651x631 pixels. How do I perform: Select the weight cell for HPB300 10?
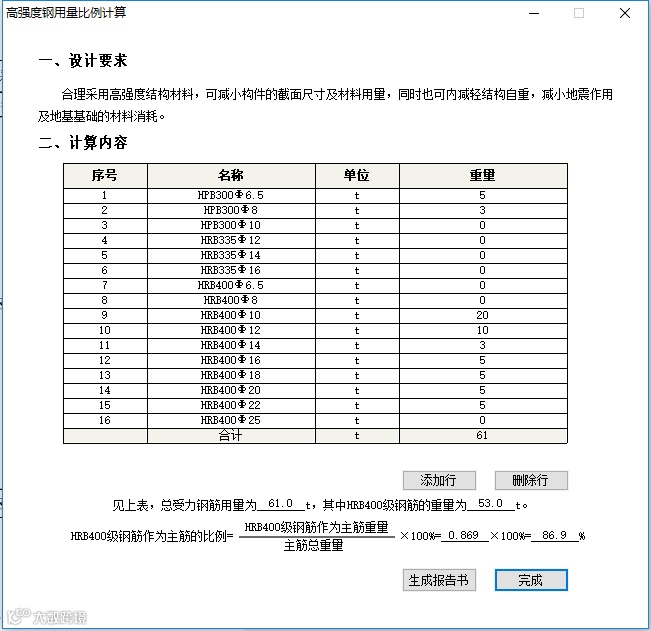(x=483, y=225)
